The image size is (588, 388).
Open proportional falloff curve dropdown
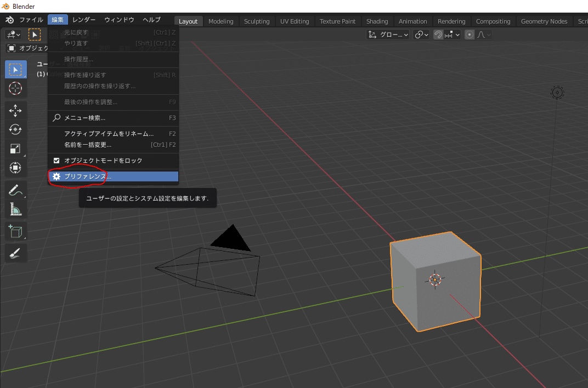tap(483, 35)
